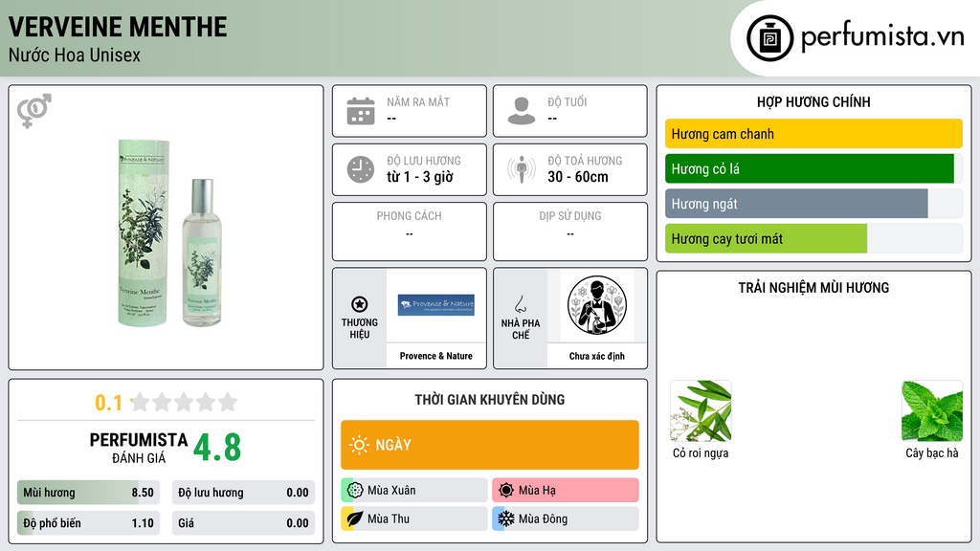
Task: Click the Phong cách card
Action: coord(410,231)
